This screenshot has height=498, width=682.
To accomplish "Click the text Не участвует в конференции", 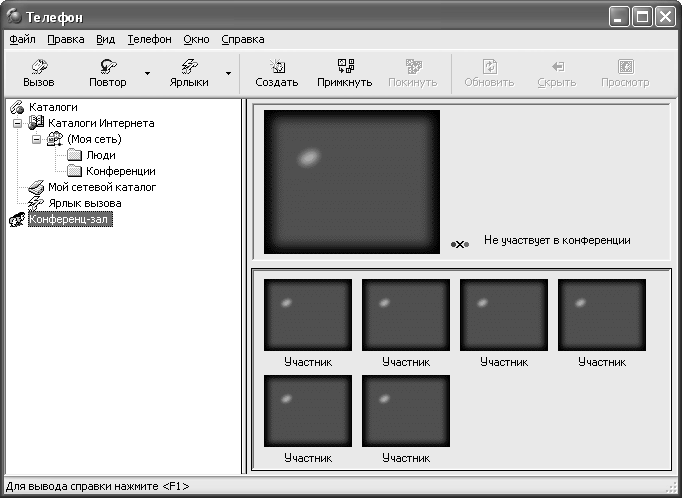I will [x=557, y=240].
